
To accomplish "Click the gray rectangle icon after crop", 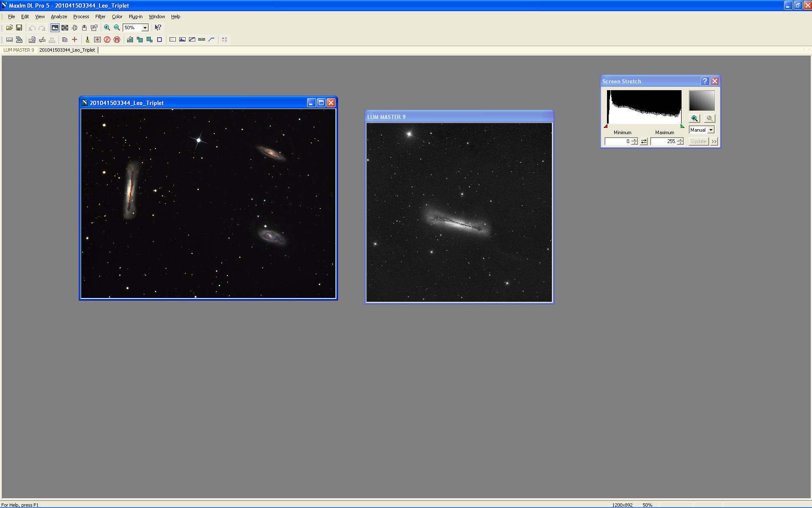I will tap(172, 39).
